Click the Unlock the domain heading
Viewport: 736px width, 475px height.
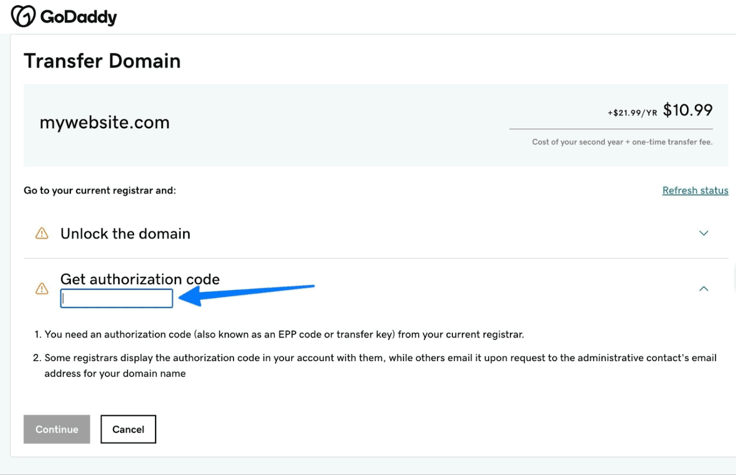click(125, 234)
